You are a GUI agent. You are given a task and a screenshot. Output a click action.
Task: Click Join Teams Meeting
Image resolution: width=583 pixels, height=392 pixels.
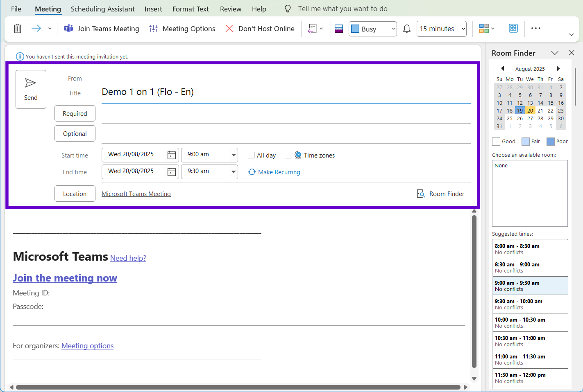click(x=102, y=29)
